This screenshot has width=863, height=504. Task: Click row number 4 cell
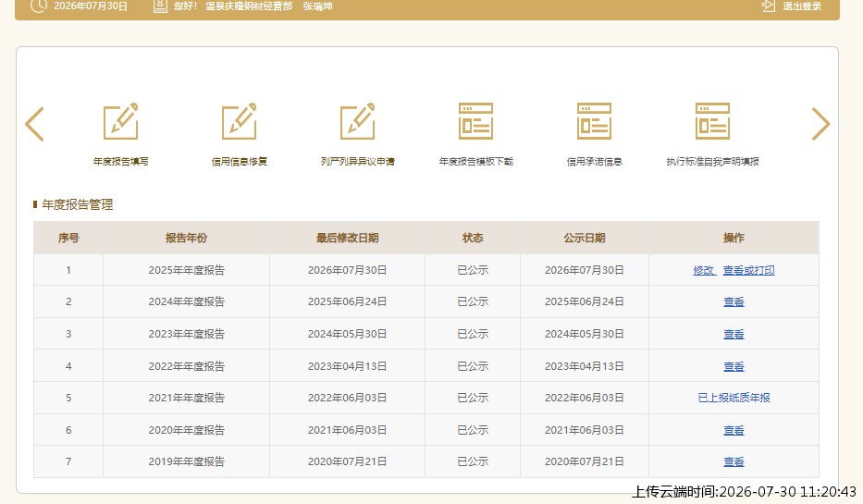[68, 366]
